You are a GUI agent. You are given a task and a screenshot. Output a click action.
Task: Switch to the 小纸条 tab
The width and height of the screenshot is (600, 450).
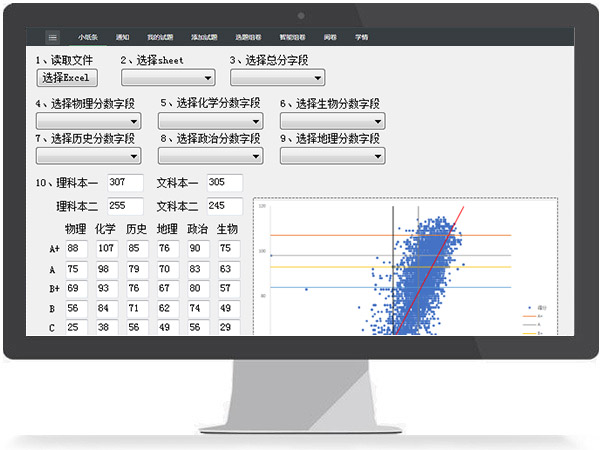[88, 36]
